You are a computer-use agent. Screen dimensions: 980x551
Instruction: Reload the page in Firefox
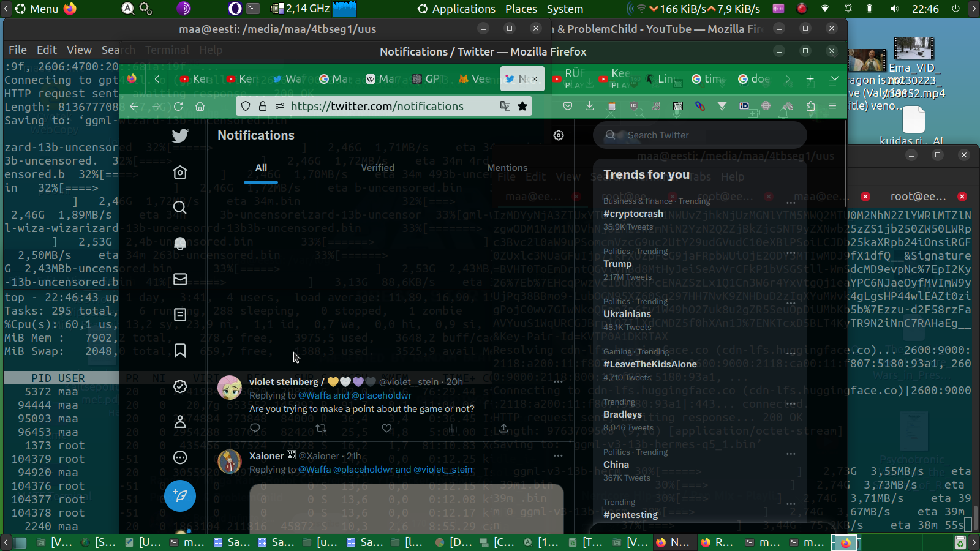(178, 106)
